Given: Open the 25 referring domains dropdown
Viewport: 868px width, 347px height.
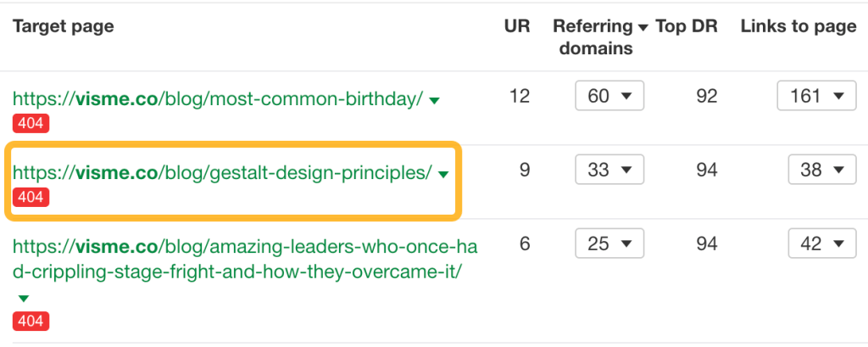Looking at the screenshot, I should [x=609, y=243].
